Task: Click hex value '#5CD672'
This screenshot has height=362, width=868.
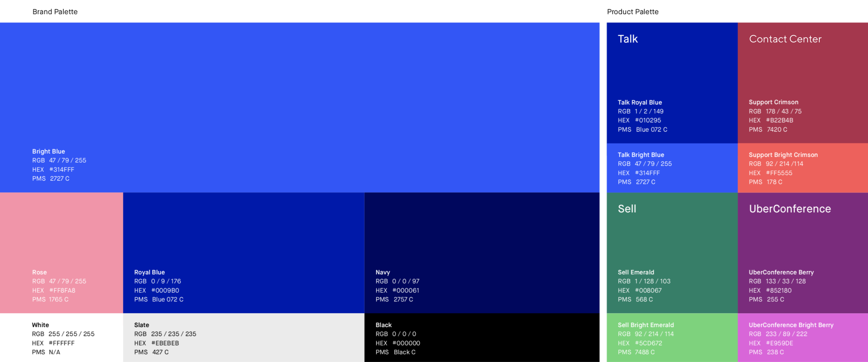Action: pos(648,343)
